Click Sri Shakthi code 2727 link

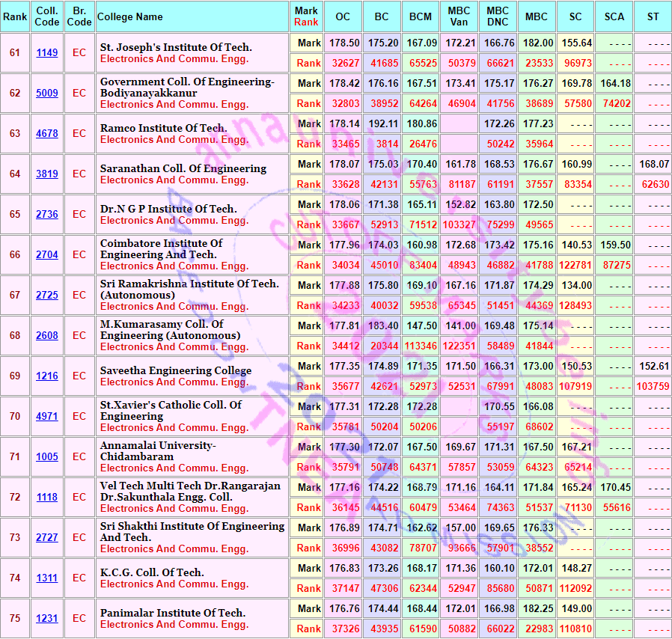(x=47, y=537)
